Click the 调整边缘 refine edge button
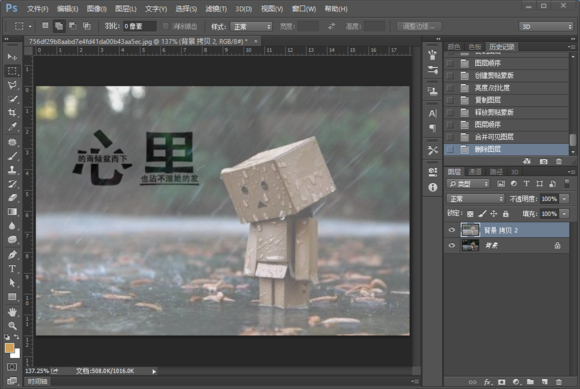Viewport: 580px width, 389px height. point(418,26)
